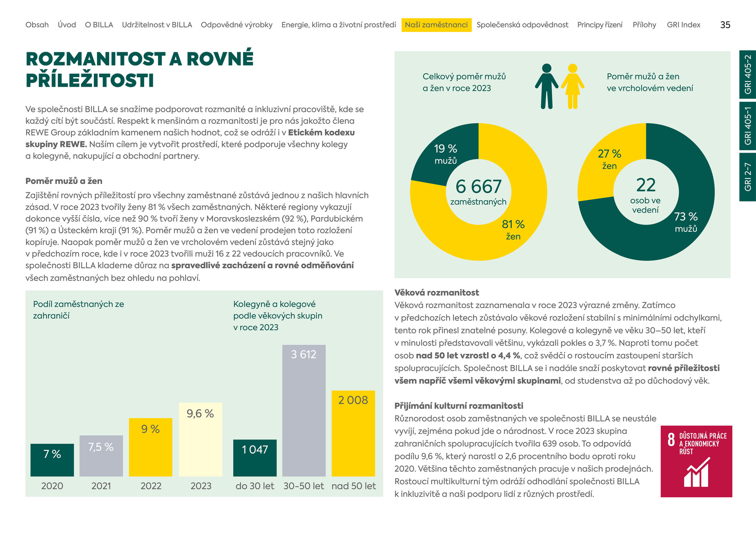Screen dimensions: 756x535
Task: Click the 22 osob ve vedení value
Action: pos(646,195)
